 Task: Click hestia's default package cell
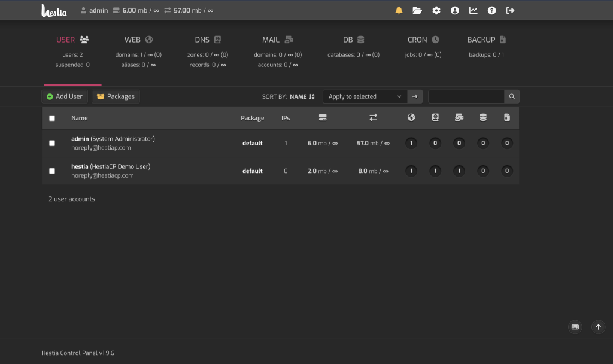pos(252,171)
